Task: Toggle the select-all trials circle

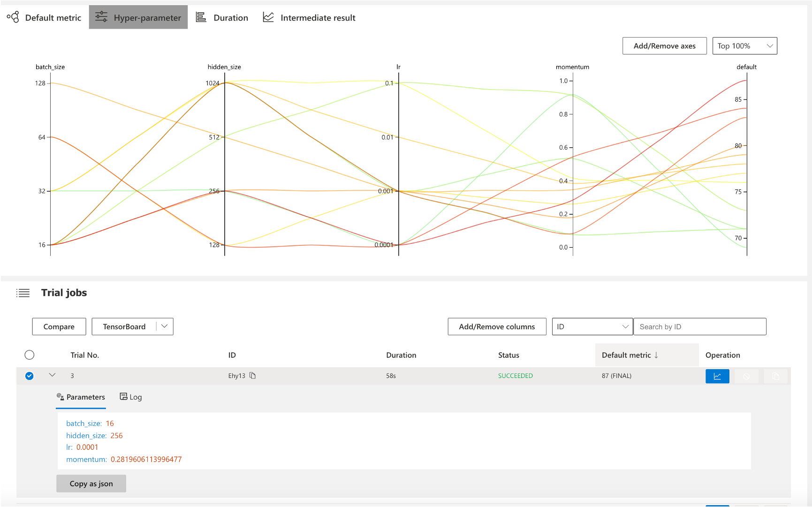Action: [30, 355]
